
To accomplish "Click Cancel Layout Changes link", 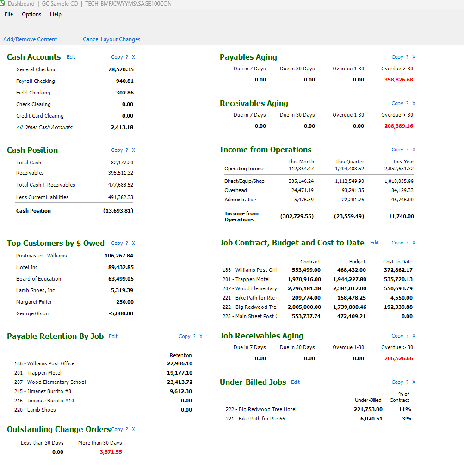I will (x=111, y=39).
